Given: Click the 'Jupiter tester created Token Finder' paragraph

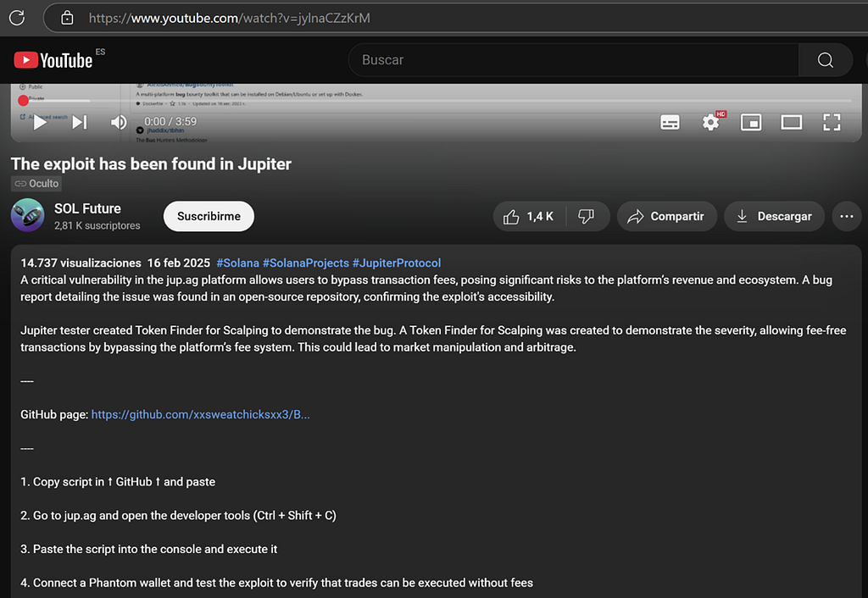Looking at the screenshot, I should pos(433,339).
